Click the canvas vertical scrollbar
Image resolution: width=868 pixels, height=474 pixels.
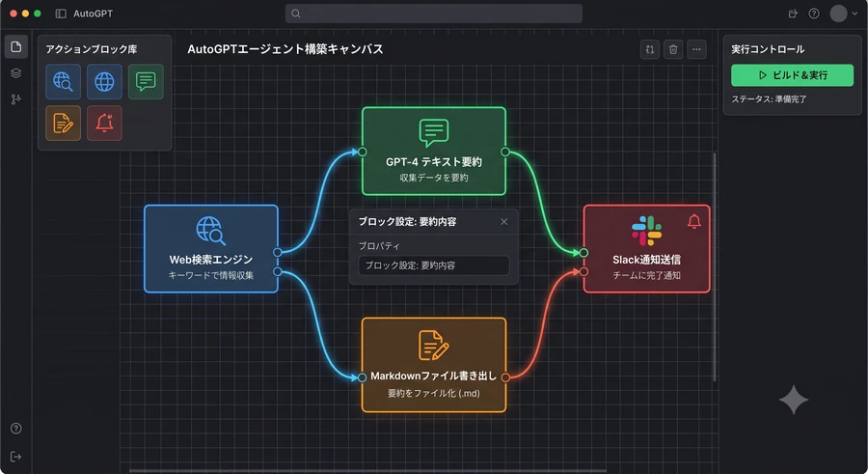coord(715,266)
